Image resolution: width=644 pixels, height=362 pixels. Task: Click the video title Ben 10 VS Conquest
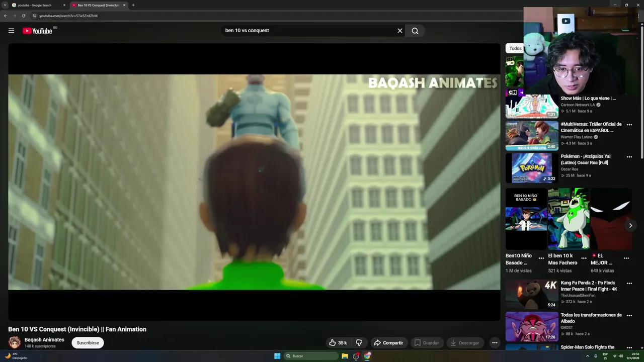click(77, 329)
